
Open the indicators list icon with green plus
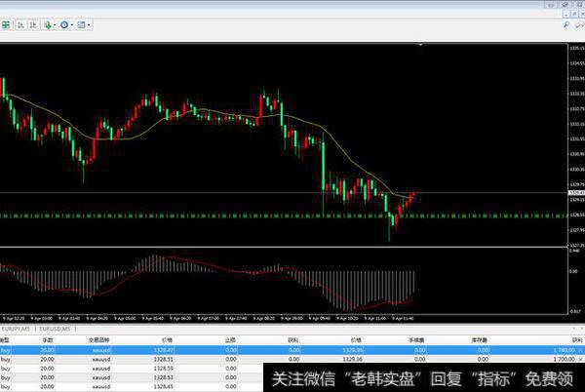tap(46, 23)
